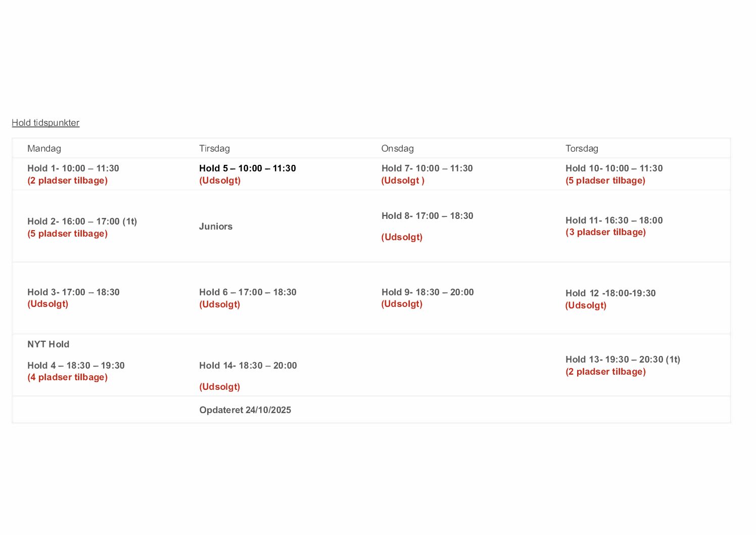
Task: Click Hold 3 17:00 – 18:30 entry
Action: click(73, 292)
